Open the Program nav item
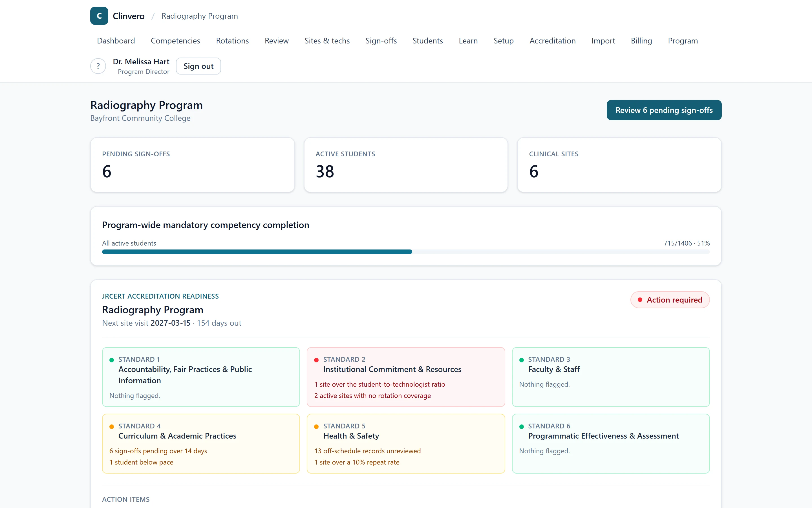Viewport: 812px width, 508px height. pyautogui.click(x=683, y=41)
